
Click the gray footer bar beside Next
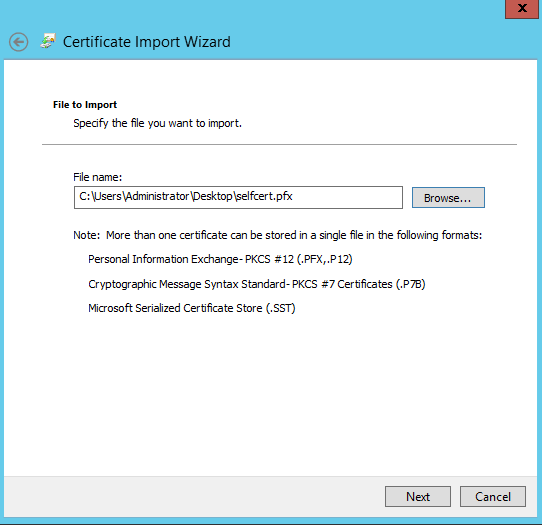coord(194,497)
